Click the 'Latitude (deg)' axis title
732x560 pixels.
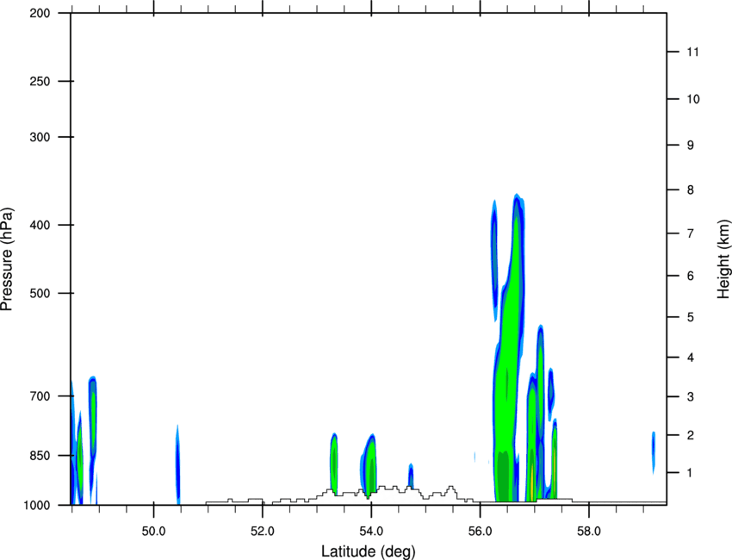(x=368, y=551)
